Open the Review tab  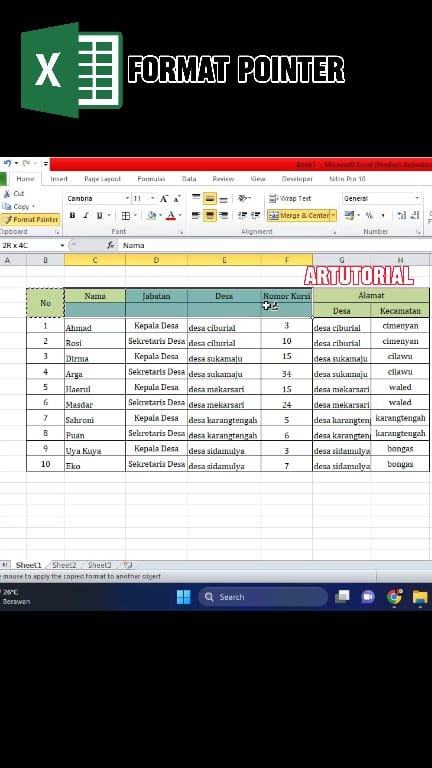pyautogui.click(x=223, y=179)
